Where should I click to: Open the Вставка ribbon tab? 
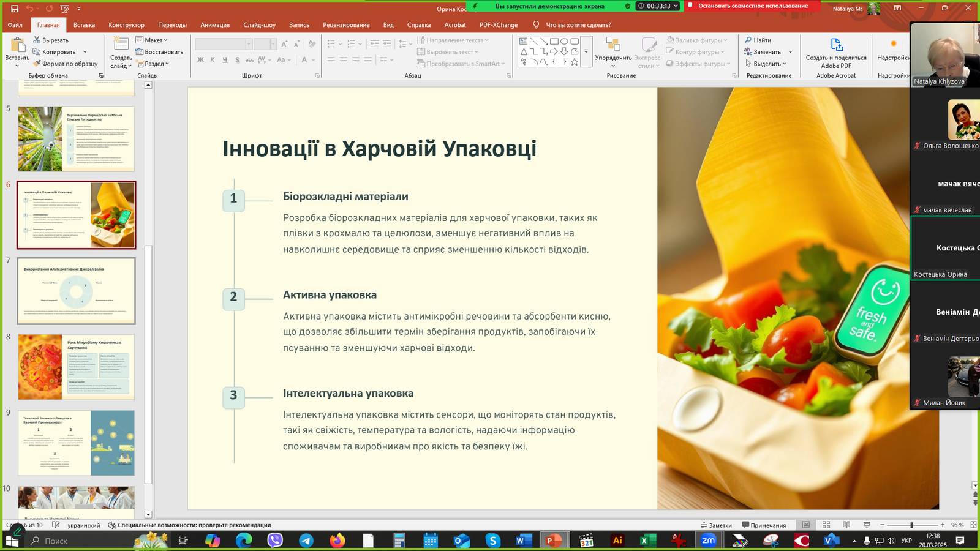click(84, 25)
